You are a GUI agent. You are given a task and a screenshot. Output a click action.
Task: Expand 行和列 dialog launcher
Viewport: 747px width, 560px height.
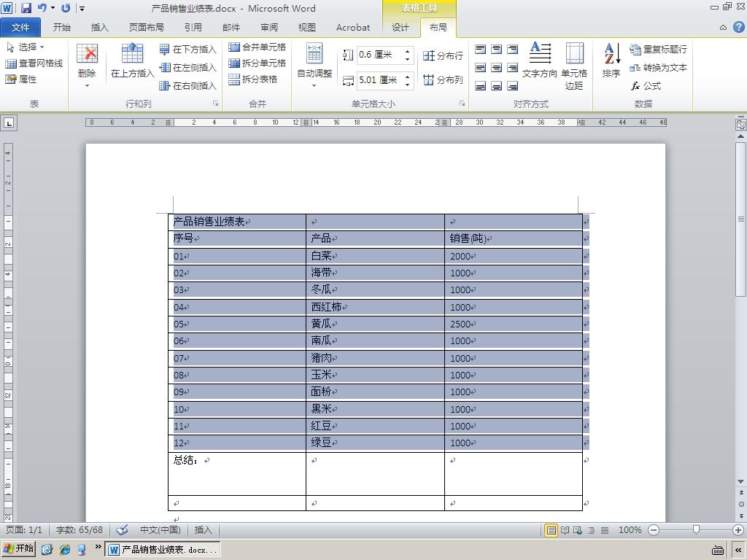tap(215, 104)
